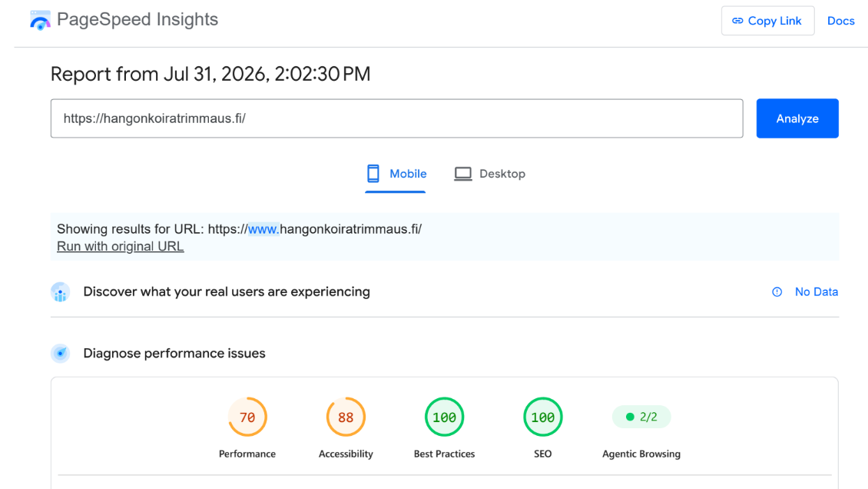Switch to the Mobile tab

396,174
